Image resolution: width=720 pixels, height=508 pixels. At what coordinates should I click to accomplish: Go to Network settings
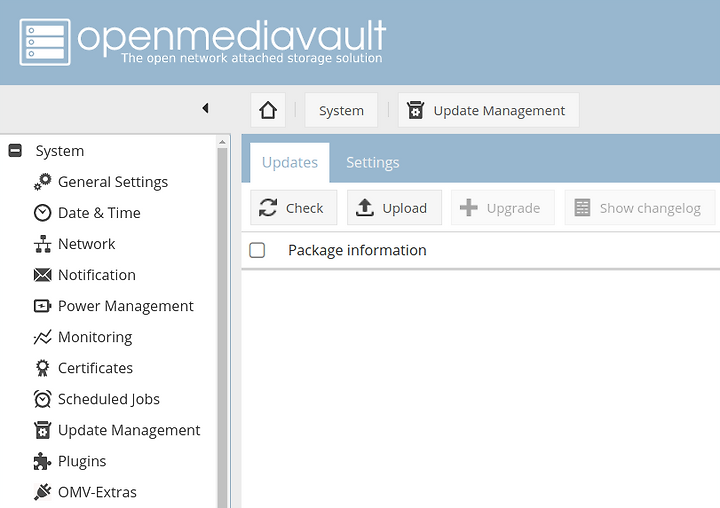(86, 244)
